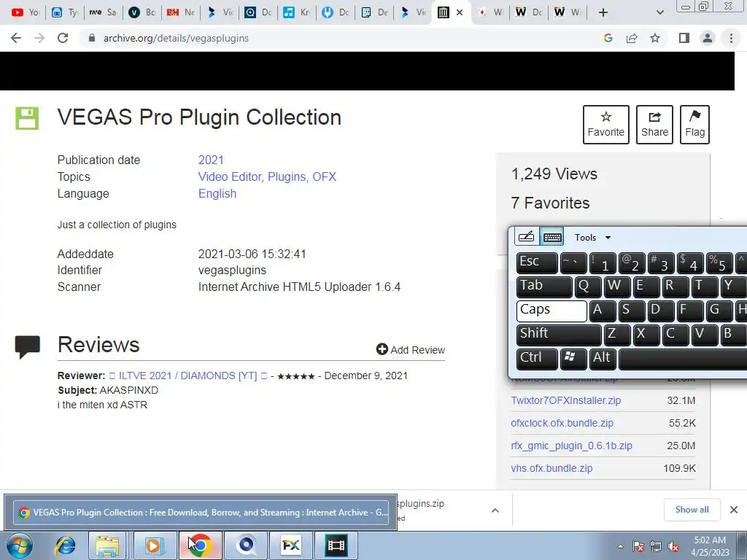Image resolution: width=747 pixels, height=560 pixels.
Task: Open the Chrome three-dot menu
Action: 731,38
